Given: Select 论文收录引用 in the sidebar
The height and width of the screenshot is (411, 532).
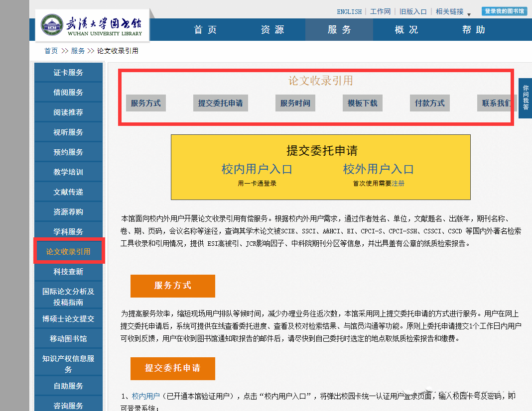Looking at the screenshot, I should tap(68, 252).
